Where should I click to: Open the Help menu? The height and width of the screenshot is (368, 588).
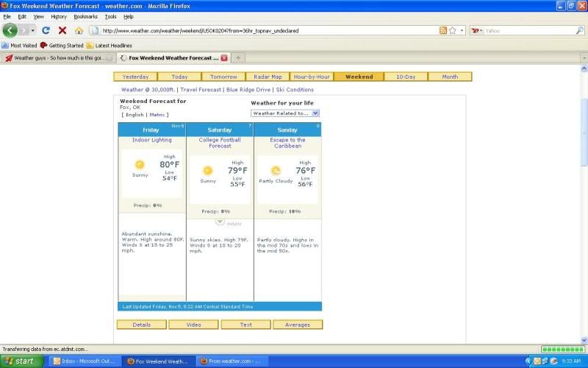[128, 17]
